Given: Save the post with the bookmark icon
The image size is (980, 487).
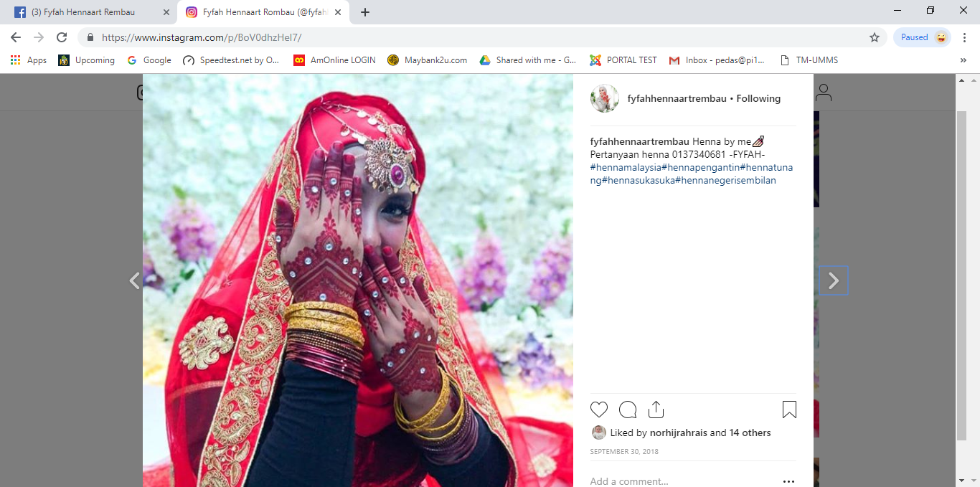Looking at the screenshot, I should [x=789, y=410].
